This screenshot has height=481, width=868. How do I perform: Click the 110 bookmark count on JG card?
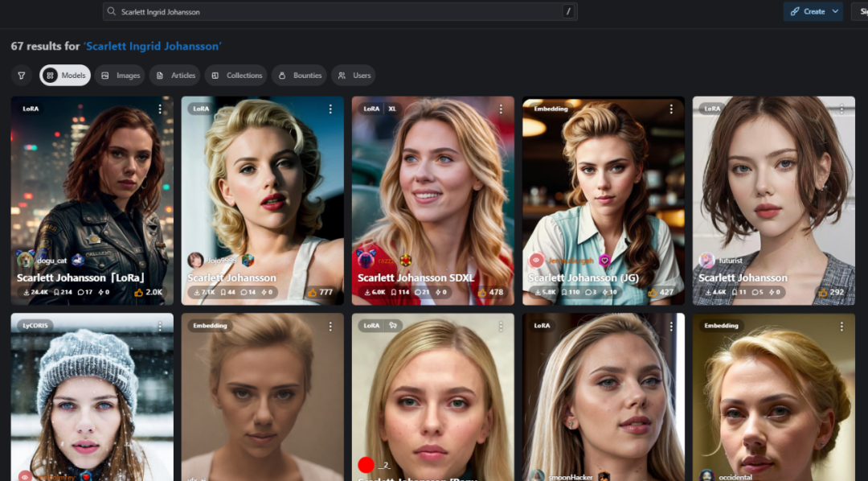570,292
